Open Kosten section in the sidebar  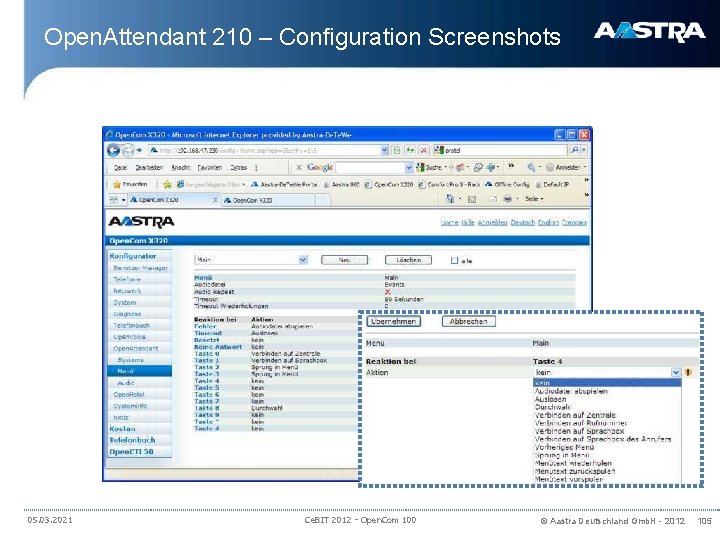(x=122, y=429)
